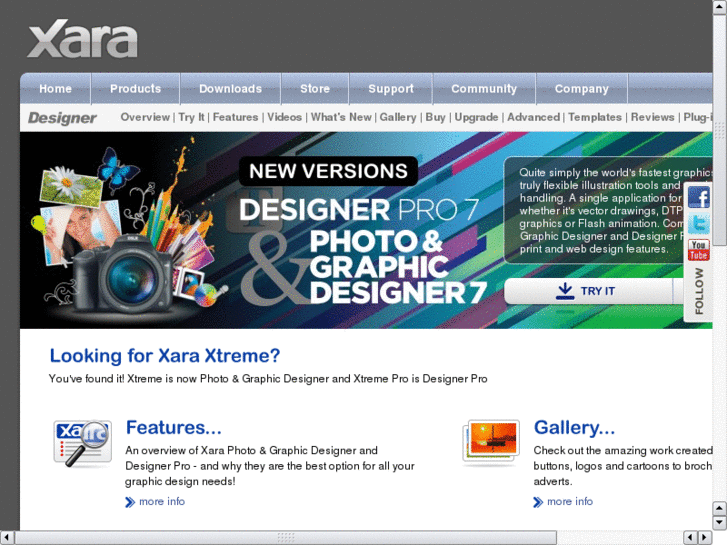Click the Gallery pictures icon
The width and height of the screenshot is (727, 545).
coord(491,442)
